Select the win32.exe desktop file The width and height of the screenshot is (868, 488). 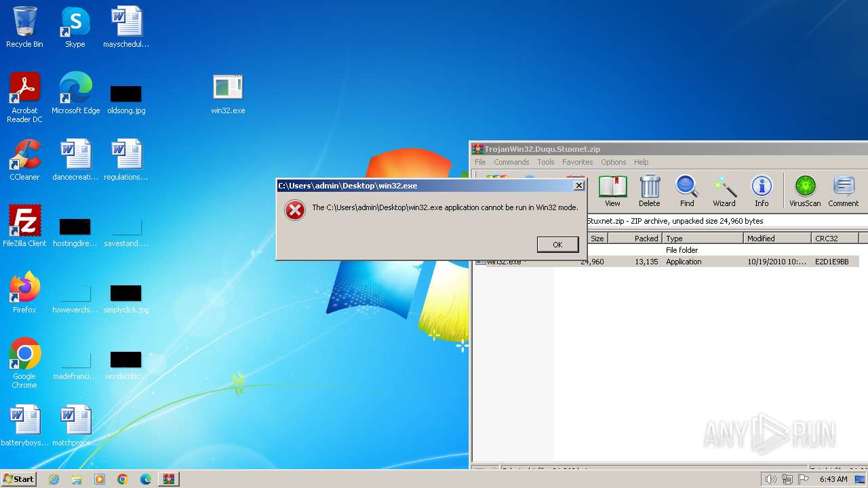coord(228,94)
